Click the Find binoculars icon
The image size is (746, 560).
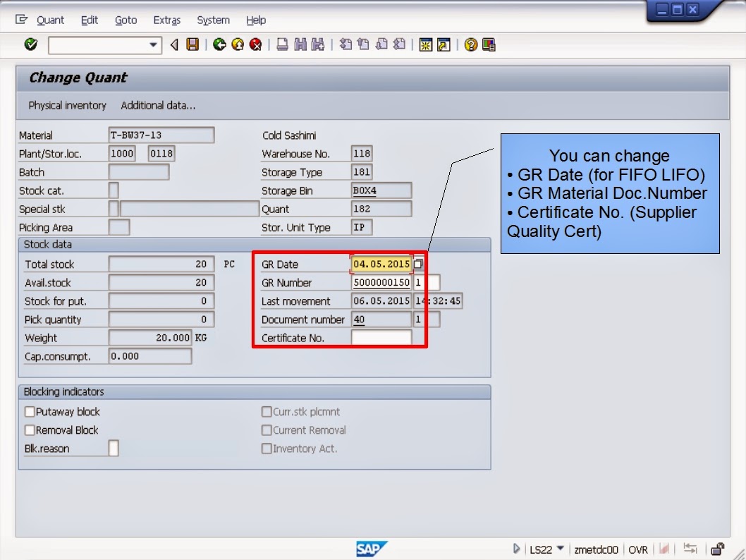point(300,44)
